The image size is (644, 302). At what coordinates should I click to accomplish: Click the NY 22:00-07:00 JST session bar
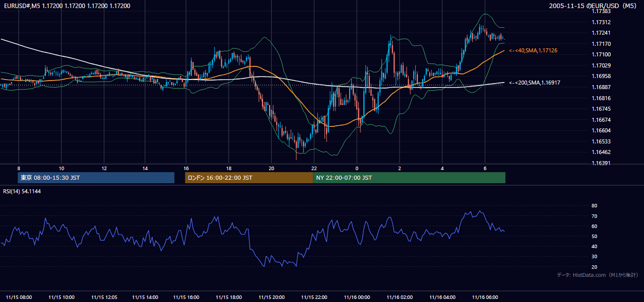409,178
